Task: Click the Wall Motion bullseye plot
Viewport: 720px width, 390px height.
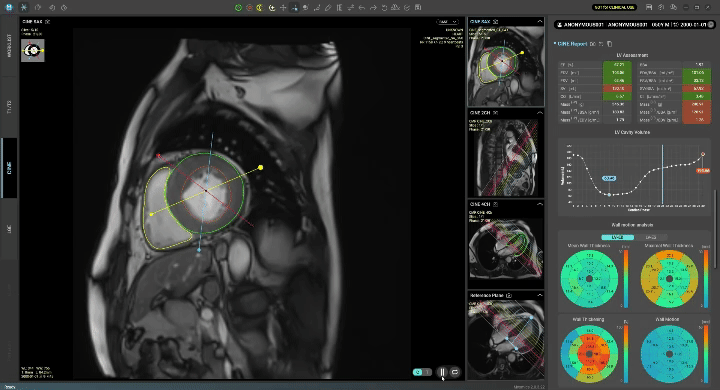Action: (x=669, y=354)
